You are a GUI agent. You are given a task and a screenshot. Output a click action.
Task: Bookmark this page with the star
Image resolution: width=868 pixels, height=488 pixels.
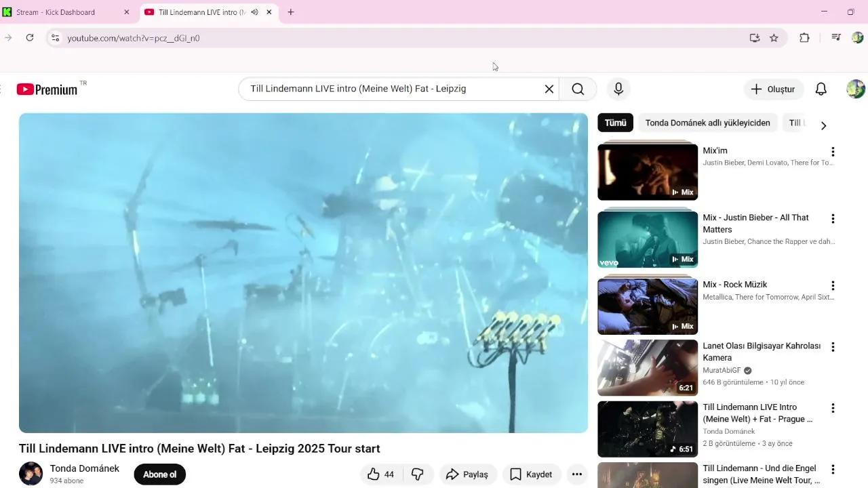(x=774, y=38)
